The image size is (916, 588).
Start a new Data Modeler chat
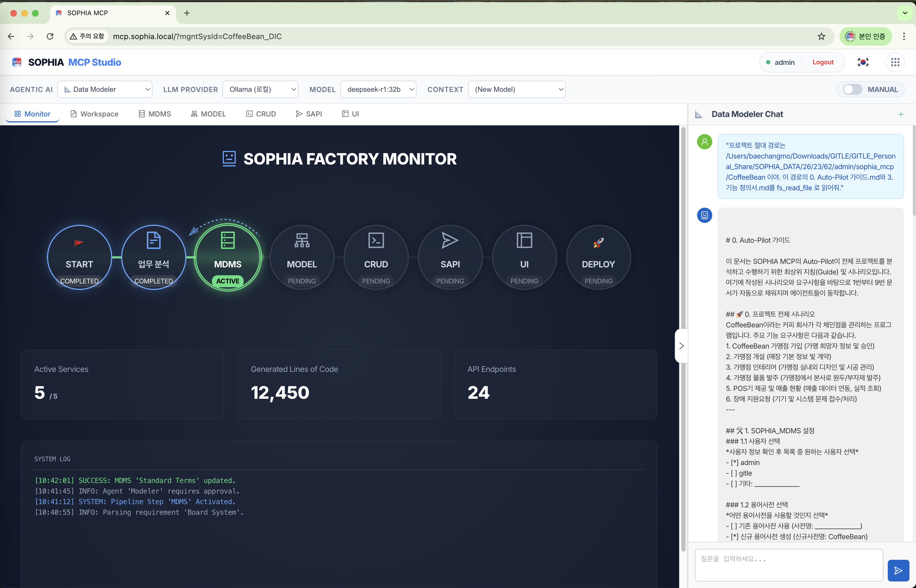pos(901,114)
